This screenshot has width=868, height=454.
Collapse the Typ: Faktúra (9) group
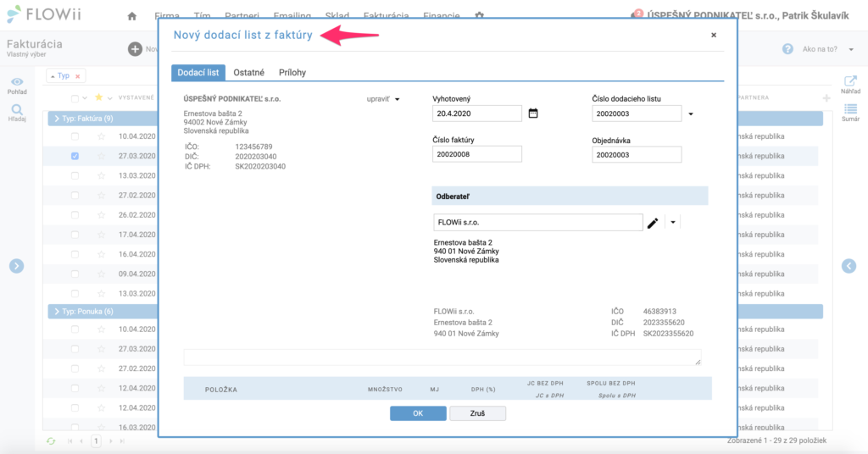click(57, 119)
